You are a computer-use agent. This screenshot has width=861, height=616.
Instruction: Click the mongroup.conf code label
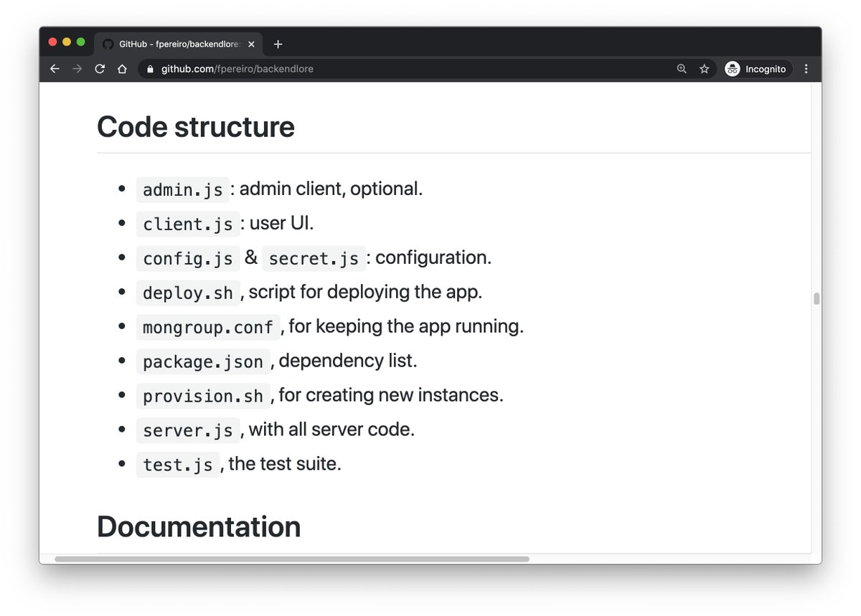pyautogui.click(x=208, y=327)
